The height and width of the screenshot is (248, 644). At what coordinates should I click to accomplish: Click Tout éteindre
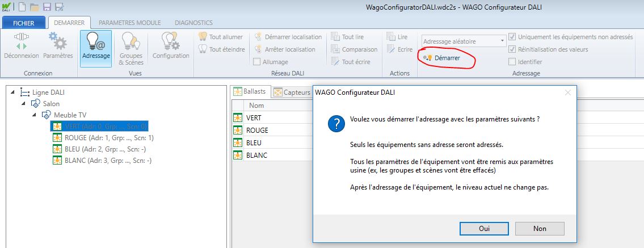[x=221, y=49]
